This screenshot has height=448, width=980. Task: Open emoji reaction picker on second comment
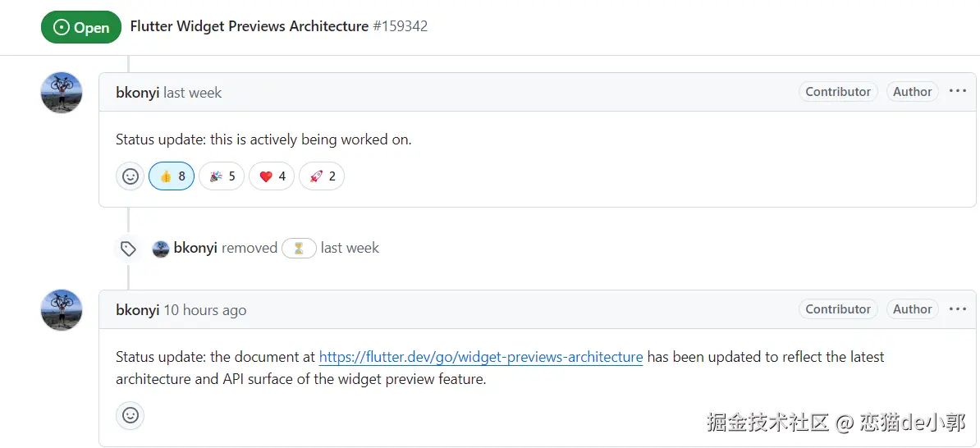(x=130, y=415)
